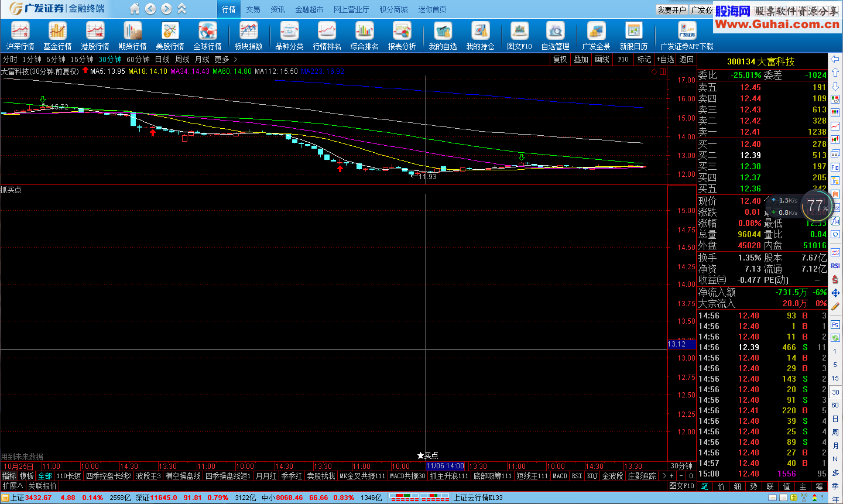This screenshot has width=843, height=504.
Task: Open 行情 top menu tab
Action: pyautogui.click(x=228, y=9)
